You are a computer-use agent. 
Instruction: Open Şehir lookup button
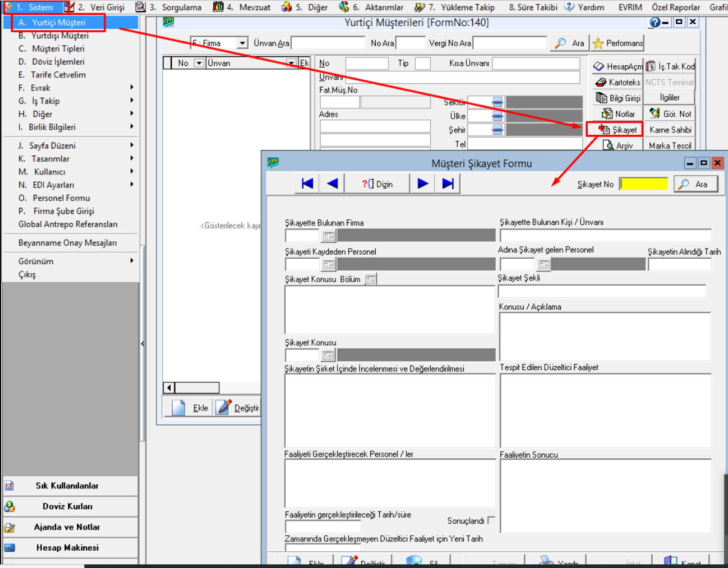tap(497, 129)
